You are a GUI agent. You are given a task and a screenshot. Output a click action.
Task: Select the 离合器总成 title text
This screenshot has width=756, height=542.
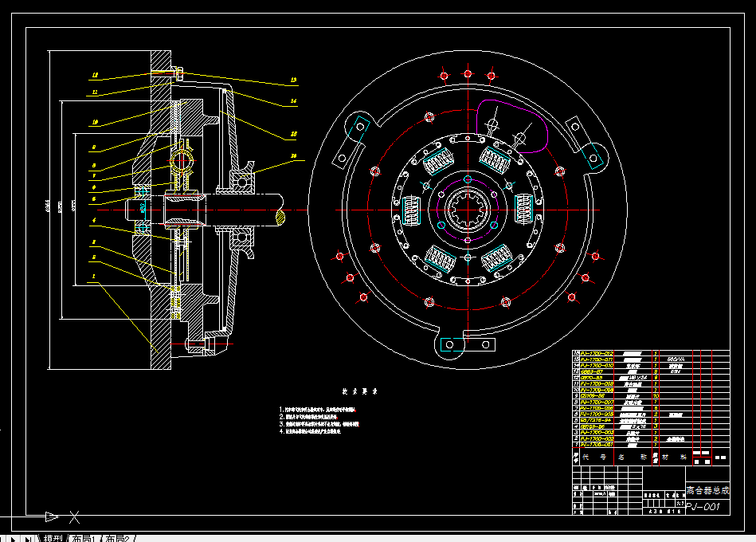707,490
